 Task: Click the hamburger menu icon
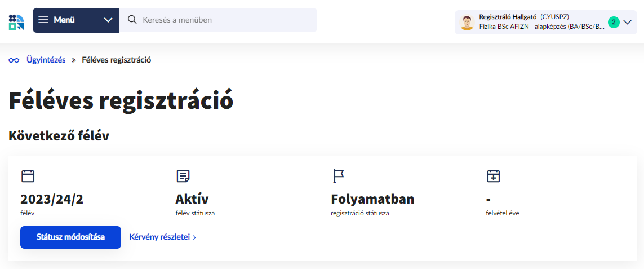click(x=43, y=20)
